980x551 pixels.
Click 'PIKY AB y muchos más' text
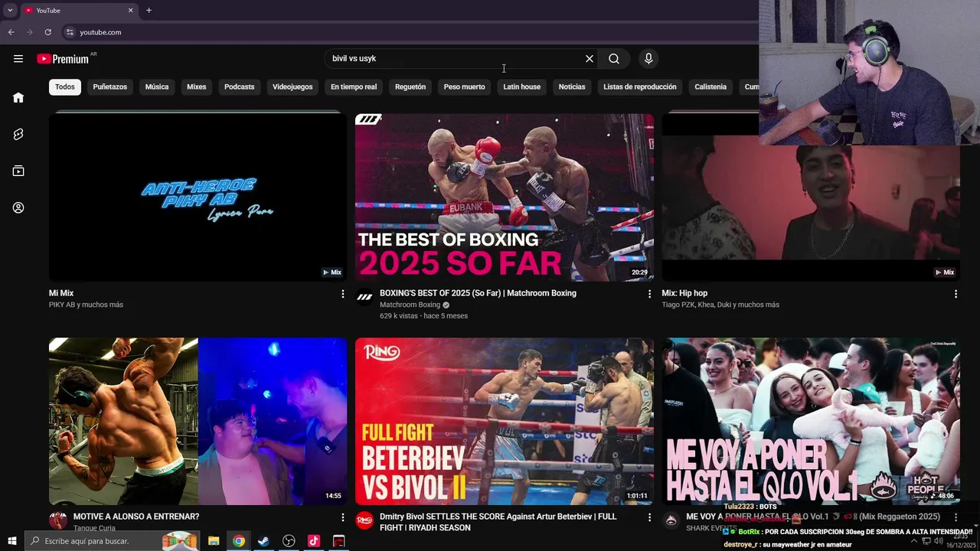coord(86,305)
